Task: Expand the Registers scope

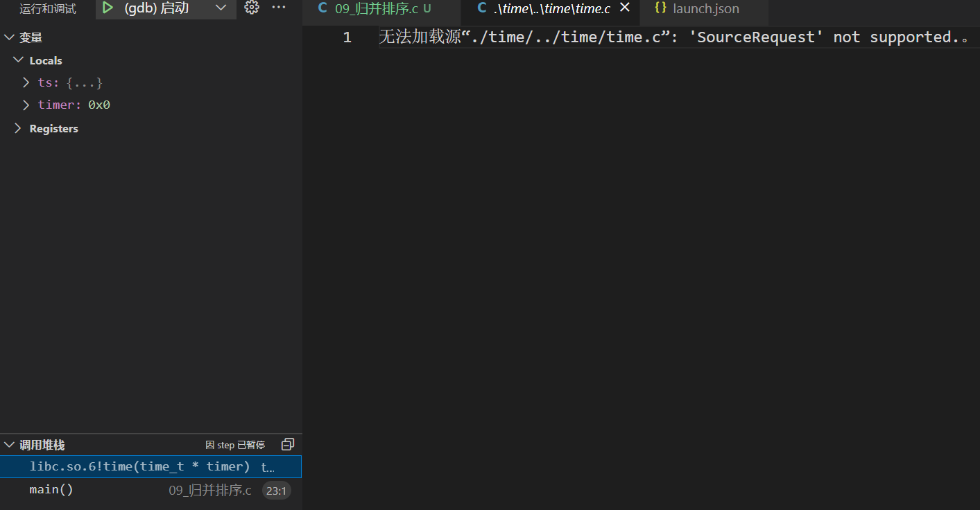Action: 18,128
